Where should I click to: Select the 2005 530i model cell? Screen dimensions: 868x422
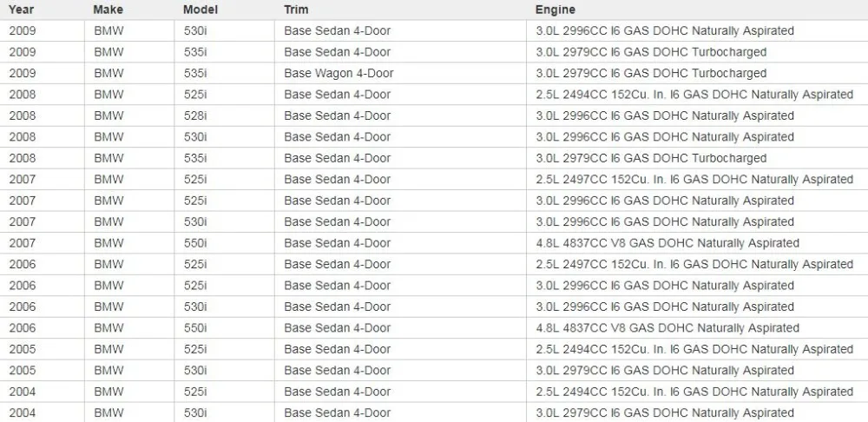(224, 371)
